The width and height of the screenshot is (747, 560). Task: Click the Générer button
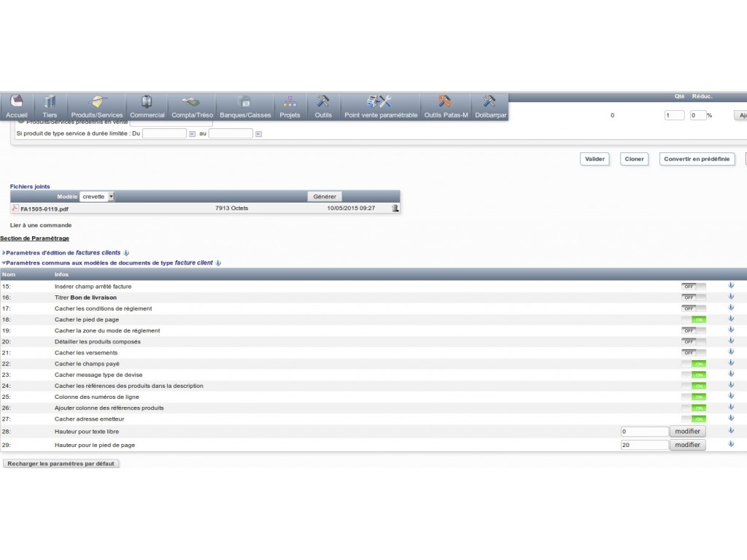(325, 197)
